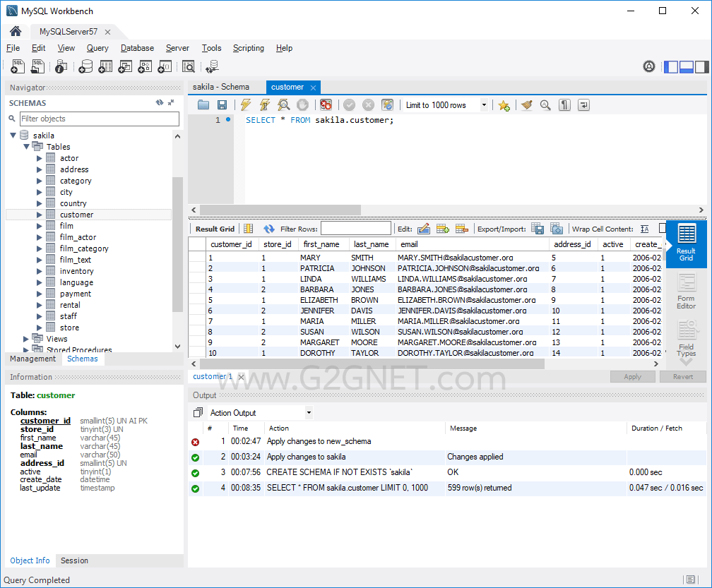712x588 pixels.
Task: Toggle Wrap Cell Content in results
Action: click(x=645, y=229)
